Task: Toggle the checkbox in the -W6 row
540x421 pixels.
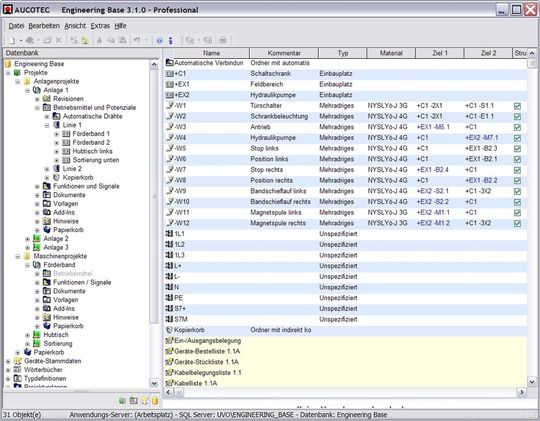Action: click(517, 160)
